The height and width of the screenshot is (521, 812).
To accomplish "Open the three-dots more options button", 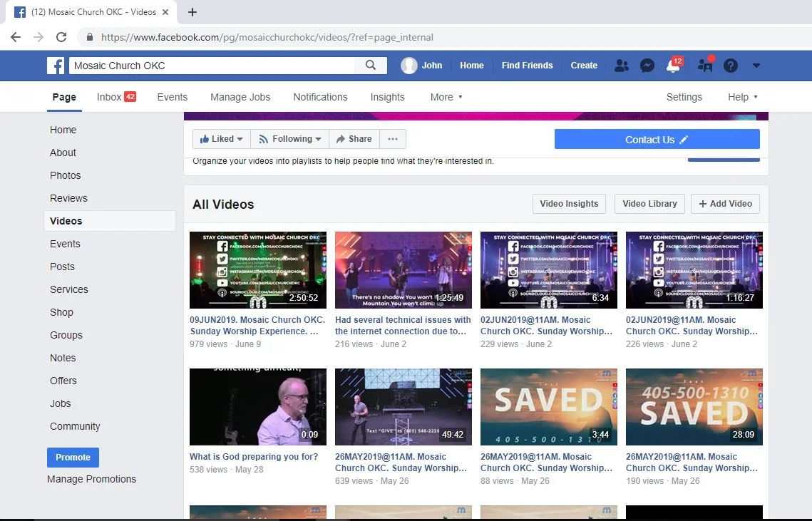I will click(393, 139).
